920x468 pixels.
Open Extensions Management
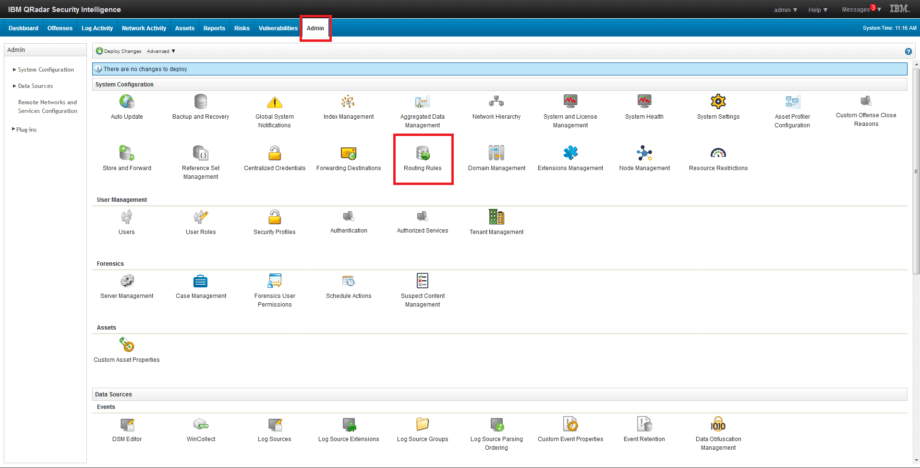coord(570,153)
